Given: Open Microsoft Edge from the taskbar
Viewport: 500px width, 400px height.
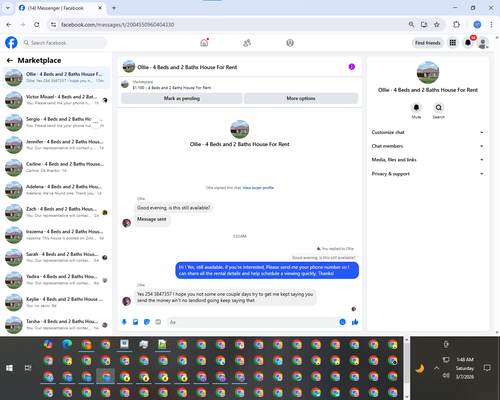Looking at the screenshot, I should [67, 344].
